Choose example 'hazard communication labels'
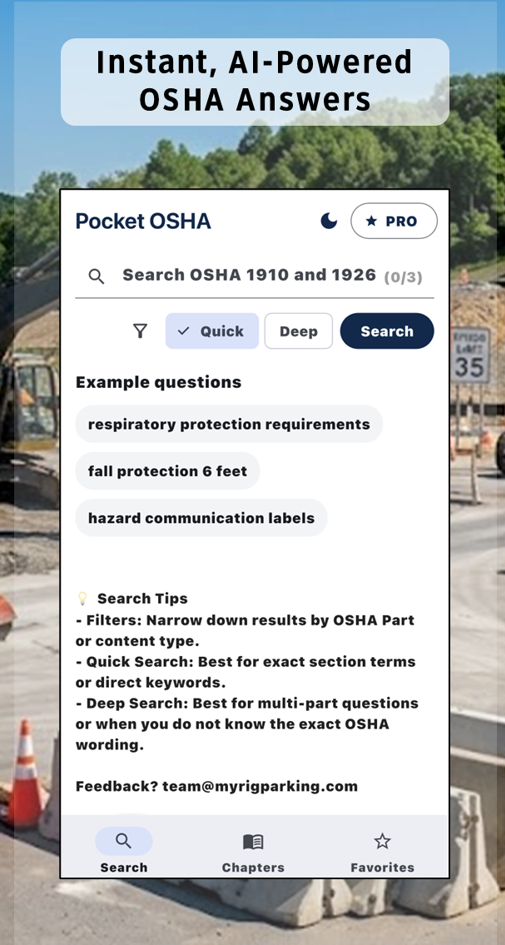Image resolution: width=505 pixels, height=945 pixels. (201, 518)
